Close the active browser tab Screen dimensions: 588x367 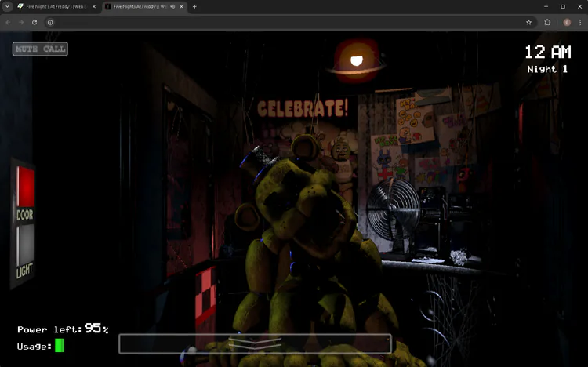tap(182, 7)
